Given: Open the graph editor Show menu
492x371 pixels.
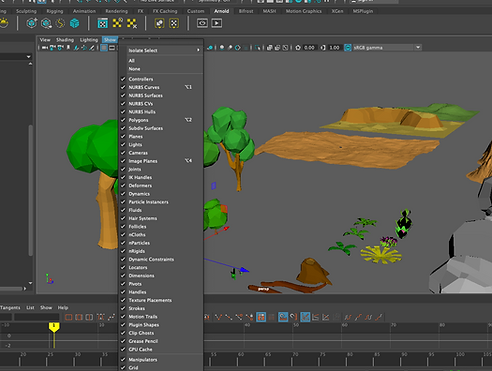Looking at the screenshot, I should [46, 307].
